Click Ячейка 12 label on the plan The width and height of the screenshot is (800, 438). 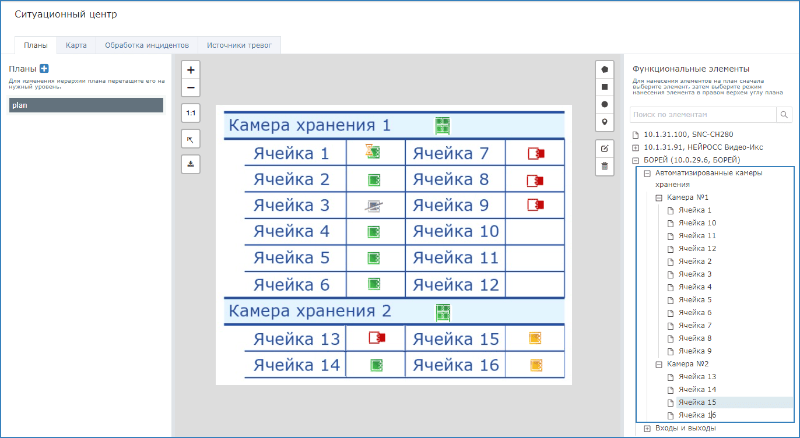[x=456, y=284]
